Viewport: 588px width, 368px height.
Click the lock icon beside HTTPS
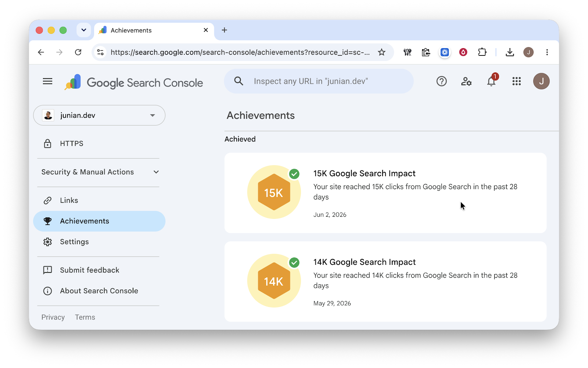click(47, 144)
